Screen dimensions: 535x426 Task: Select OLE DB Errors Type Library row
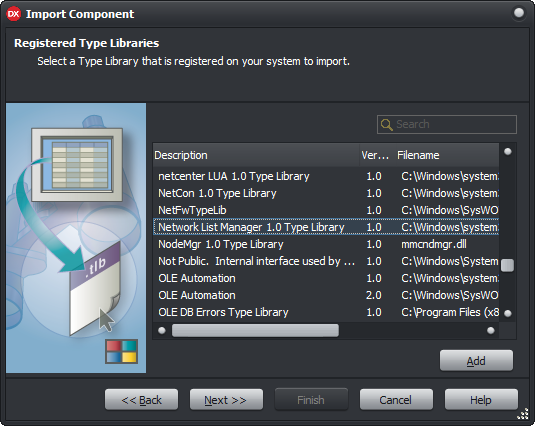326,312
